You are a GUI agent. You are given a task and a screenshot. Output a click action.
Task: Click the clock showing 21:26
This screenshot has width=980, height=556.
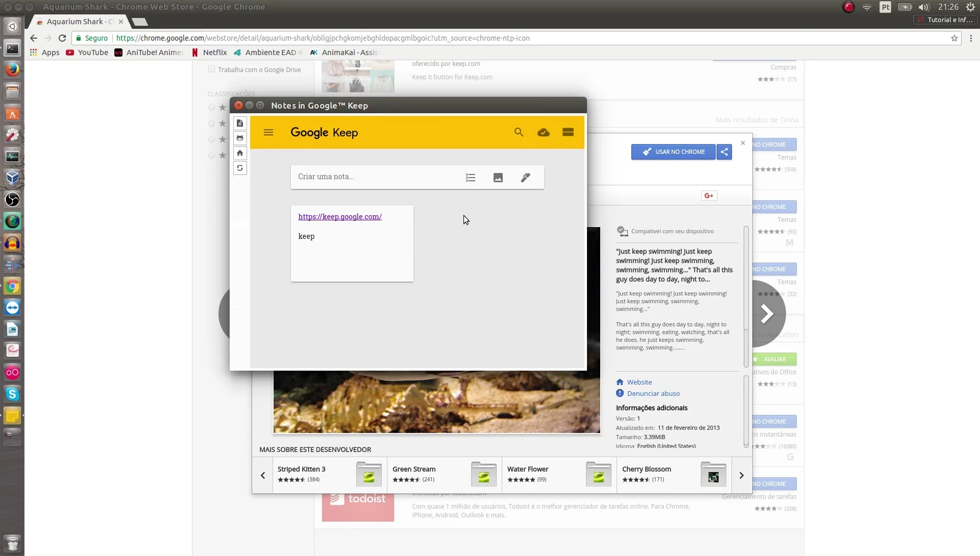coord(948,7)
